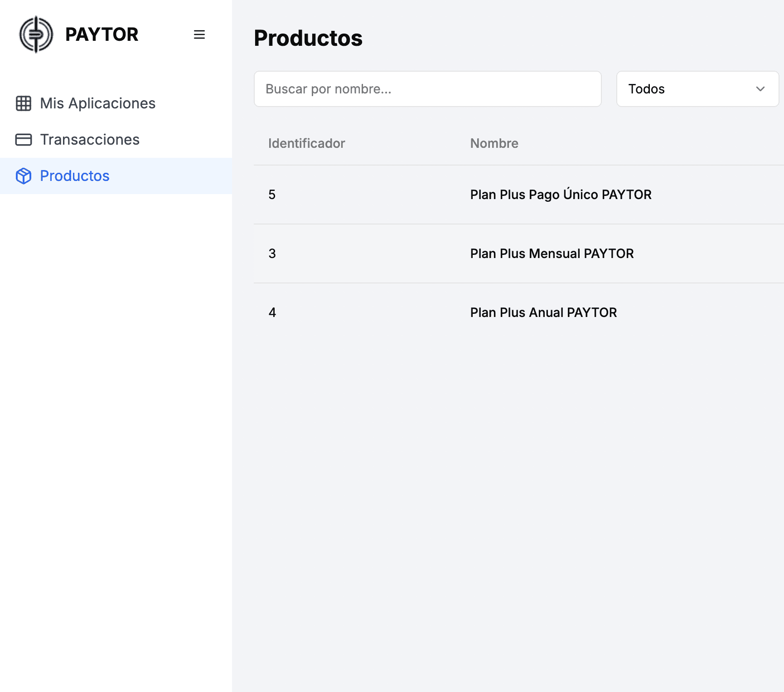Click the Productos box icon
The width and height of the screenshot is (784, 692).
24,176
